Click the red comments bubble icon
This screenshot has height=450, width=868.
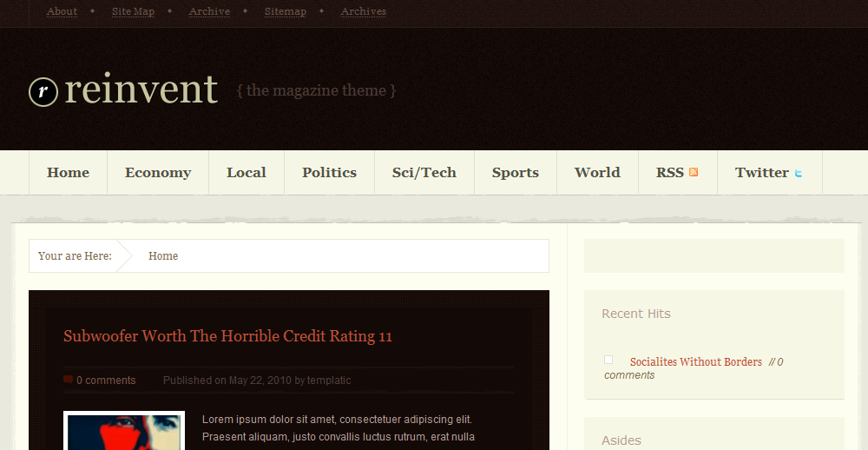[68, 380]
